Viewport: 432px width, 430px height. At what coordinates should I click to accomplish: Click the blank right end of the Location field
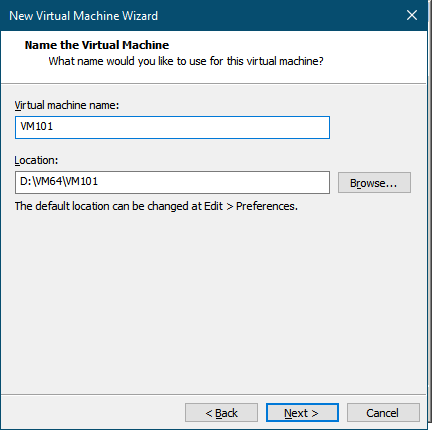(x=267, y=182)
